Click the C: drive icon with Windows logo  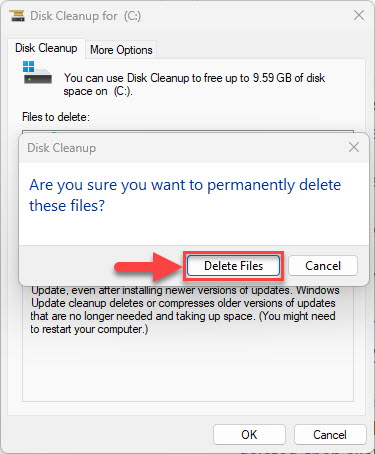(x=37, y=72)
